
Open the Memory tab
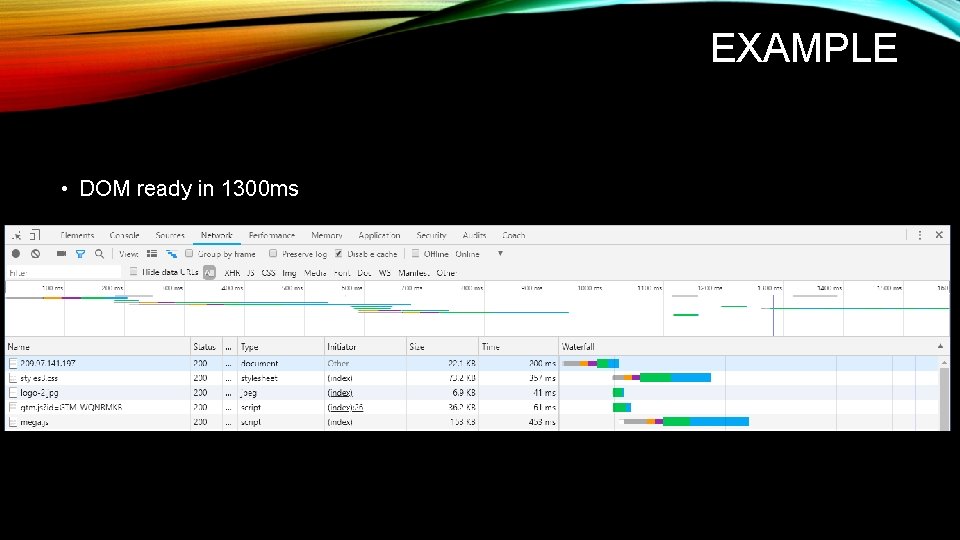326,235
